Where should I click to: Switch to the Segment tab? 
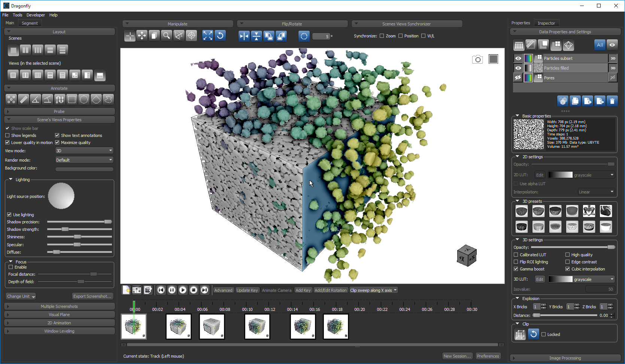coord(30,23)
